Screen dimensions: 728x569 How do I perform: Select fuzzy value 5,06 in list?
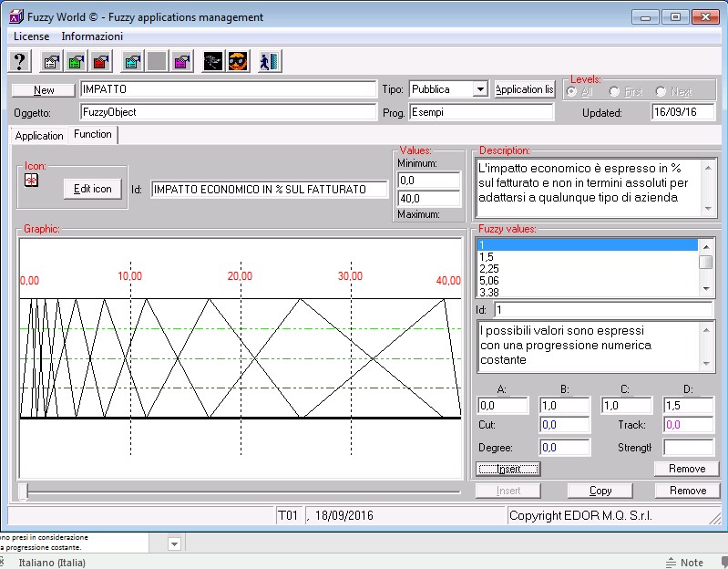pyautogui.click(x=588, y=281)
